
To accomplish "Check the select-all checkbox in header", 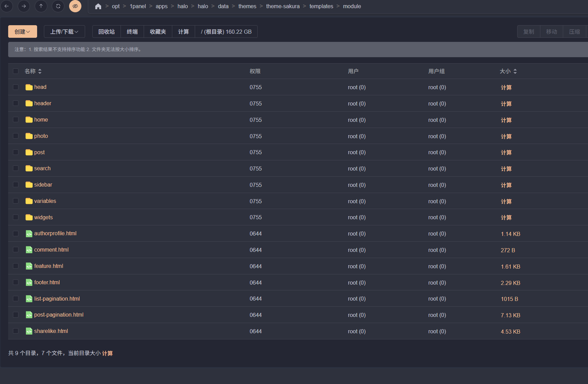I will [x=16, y=71].
